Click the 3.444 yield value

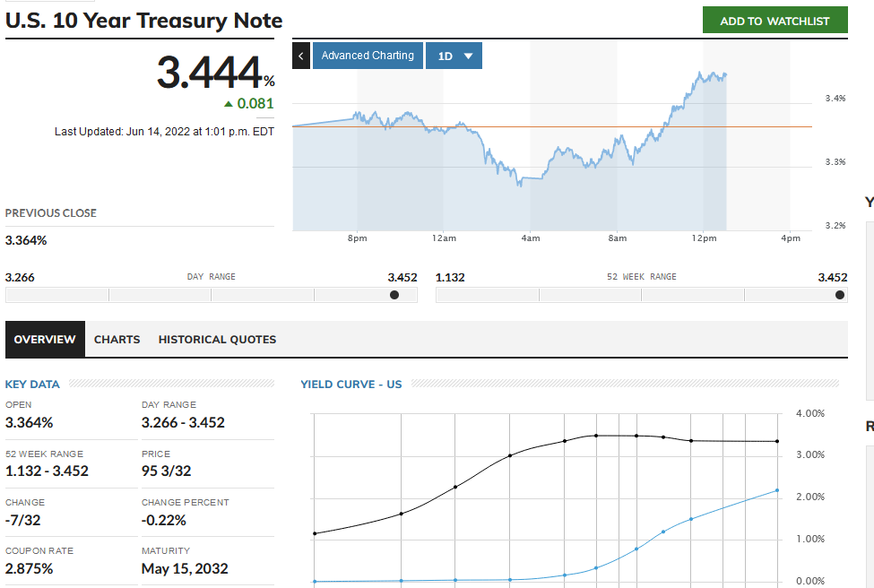[210, 73]
